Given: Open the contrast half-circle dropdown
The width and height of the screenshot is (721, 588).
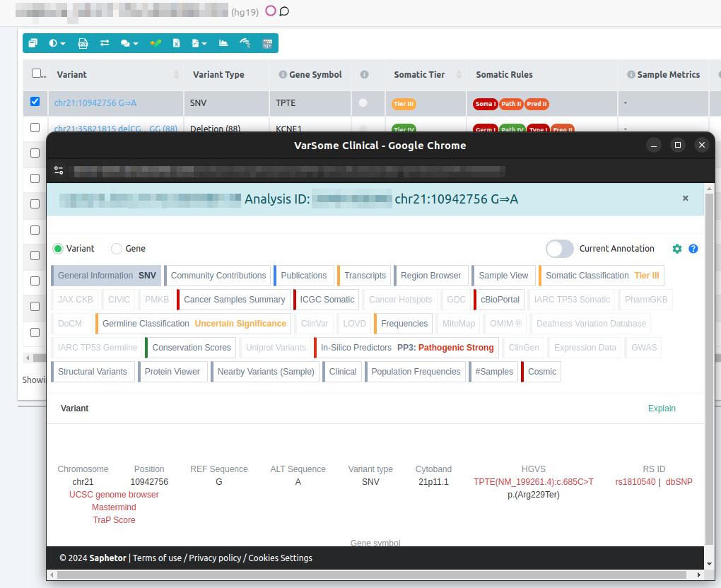Looking at the screenshot, I should click(57, 43).
